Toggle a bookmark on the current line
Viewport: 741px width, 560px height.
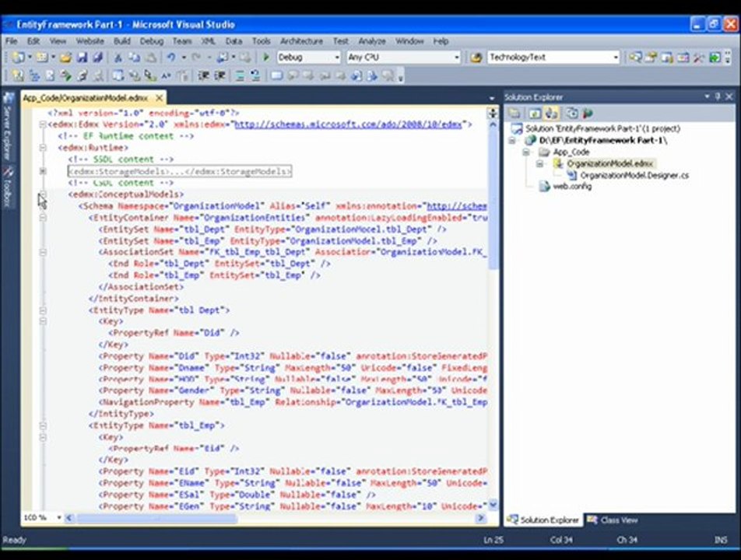pyautogui.click(x=276, y=75)
